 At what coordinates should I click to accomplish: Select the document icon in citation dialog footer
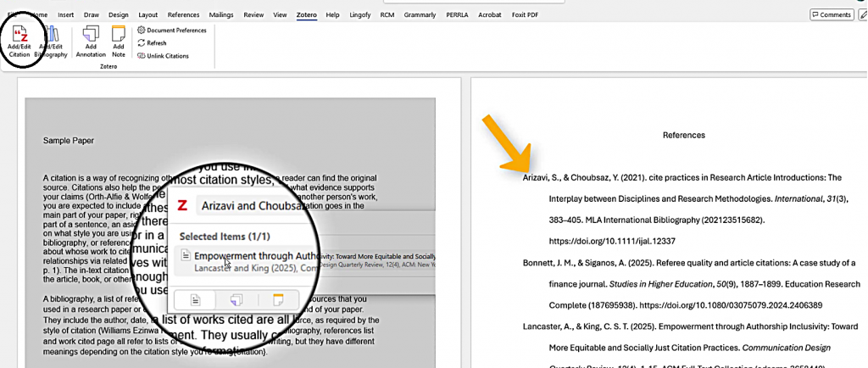[194, 299]
